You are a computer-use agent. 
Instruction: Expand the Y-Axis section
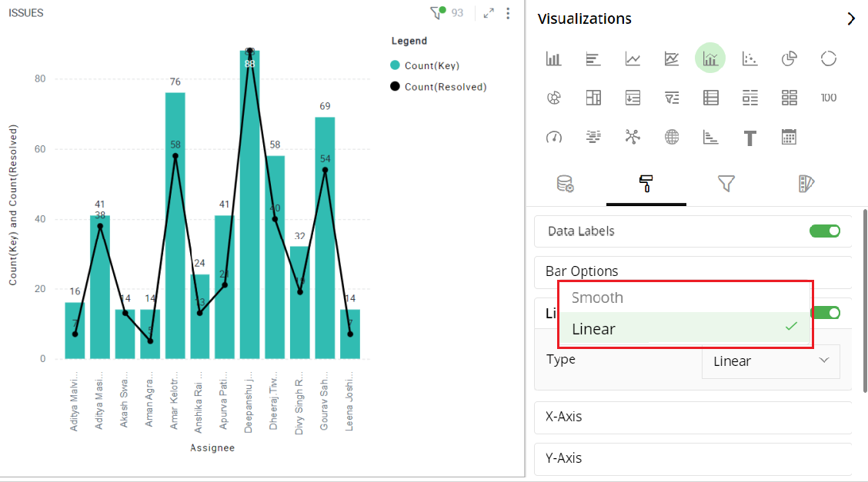tap(693, 458)
